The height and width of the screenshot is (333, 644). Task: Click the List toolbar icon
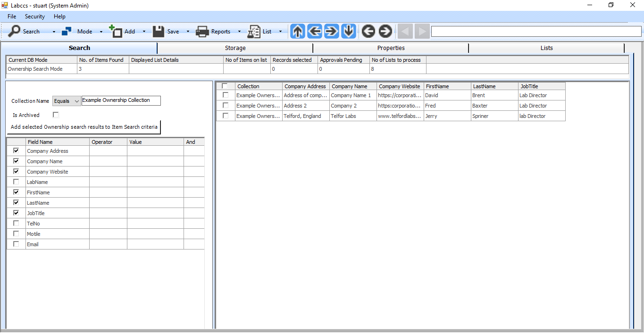(x=254, y=32)
